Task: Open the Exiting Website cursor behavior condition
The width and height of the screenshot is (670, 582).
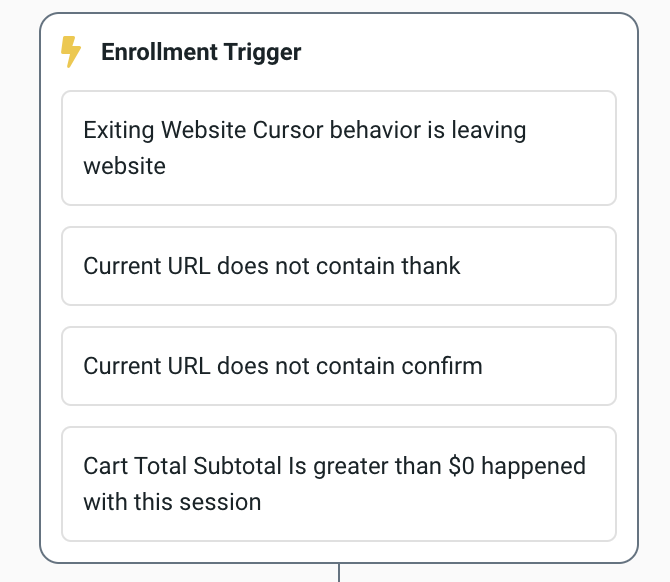Action: (x=339, y=148)
